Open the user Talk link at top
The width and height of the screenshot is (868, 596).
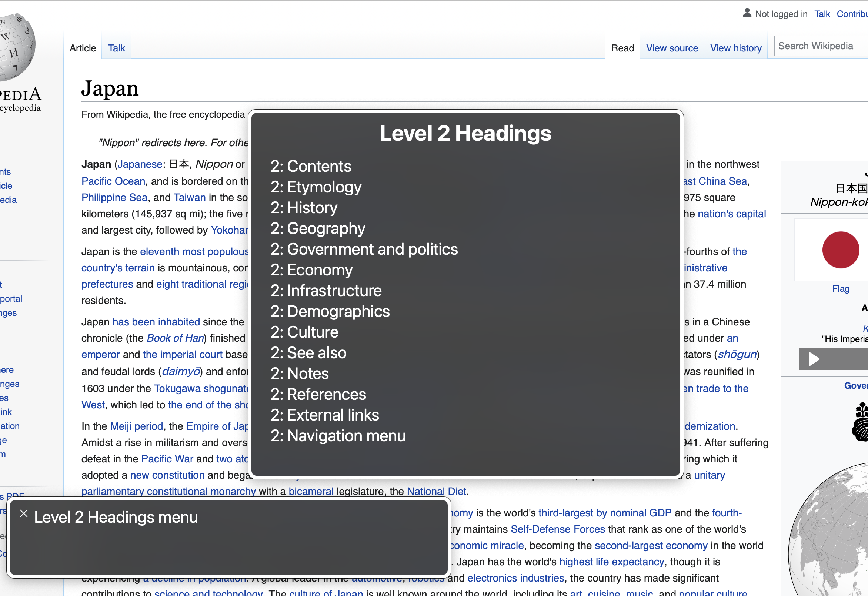pos(822,14)
